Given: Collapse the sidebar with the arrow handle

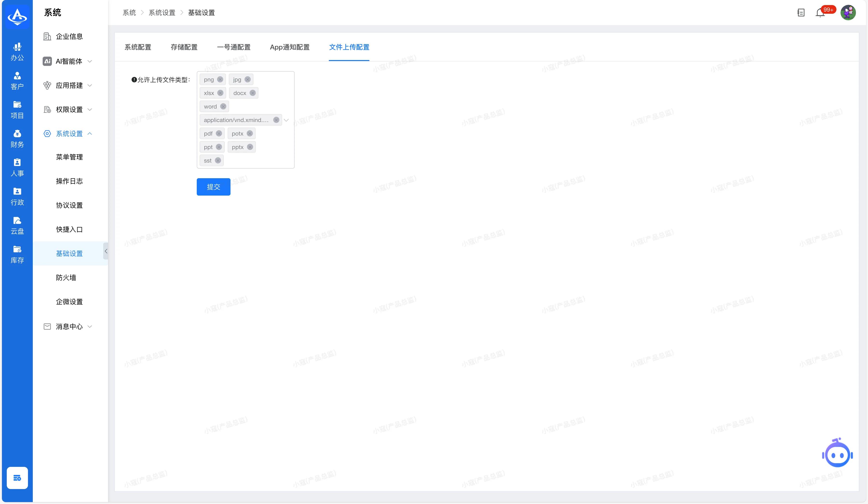Looking at the screenshot, I should [106, 251].
